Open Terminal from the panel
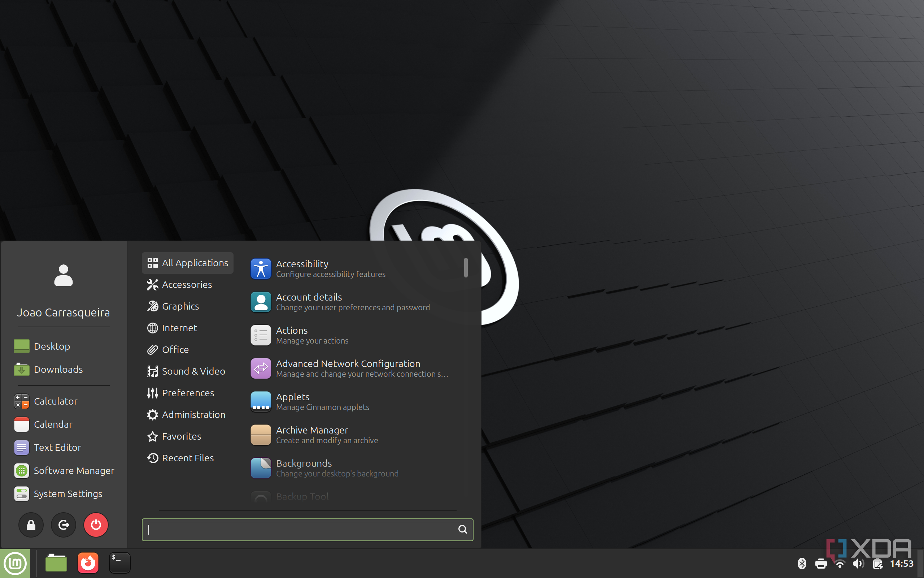 (119, 563)
